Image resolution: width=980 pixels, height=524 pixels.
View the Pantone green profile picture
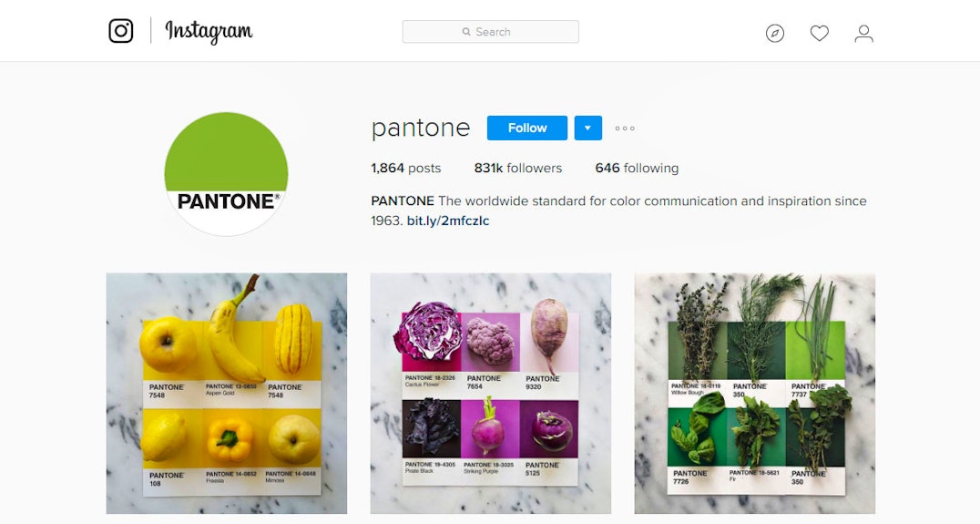tap(226, 174)
